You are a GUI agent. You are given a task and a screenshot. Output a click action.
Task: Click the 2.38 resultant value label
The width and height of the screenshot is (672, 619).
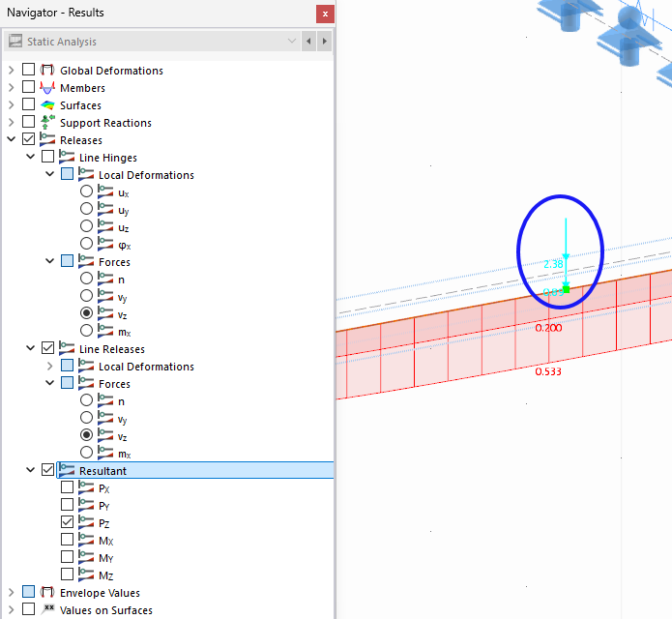coord(553,264)
